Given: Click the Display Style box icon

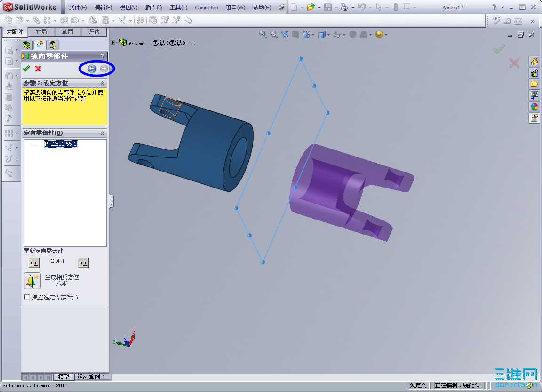Looking at the screenshot, I should point(321,34).
